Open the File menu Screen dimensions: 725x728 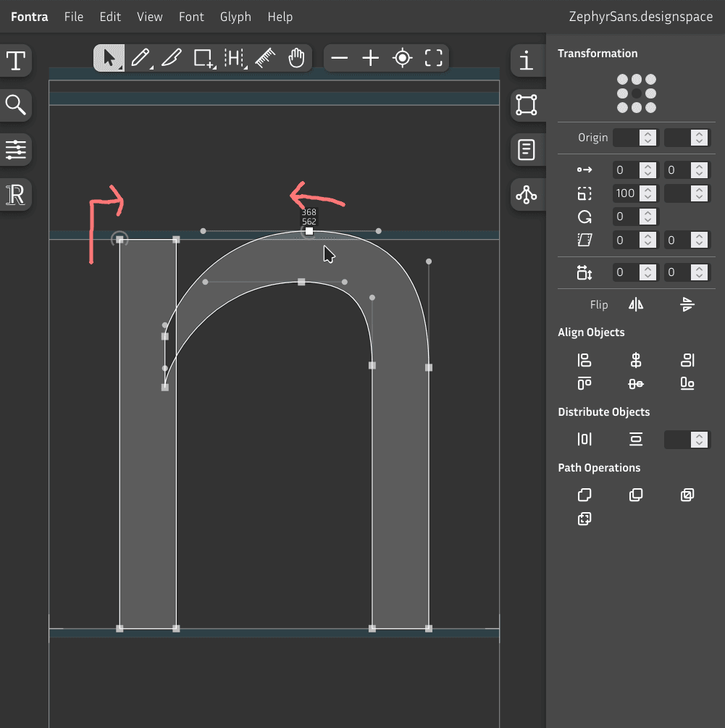pyautogui.click(x=74, y=17)
